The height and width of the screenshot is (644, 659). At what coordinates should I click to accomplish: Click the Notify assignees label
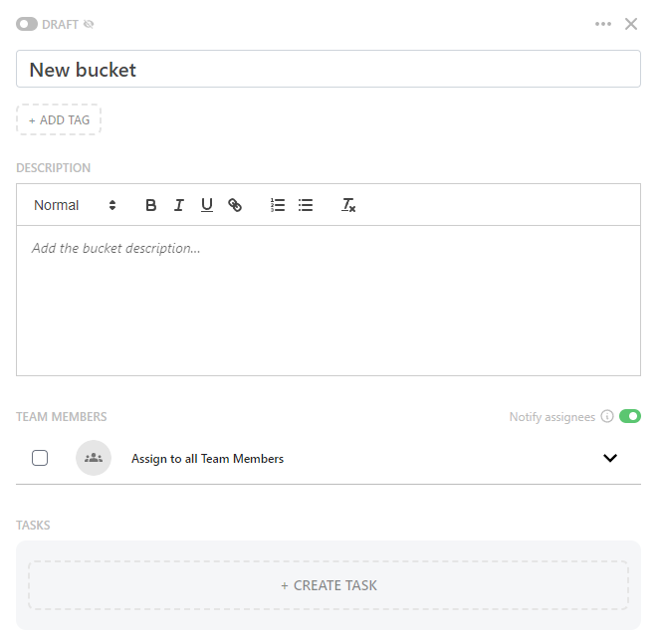tap(552, 417)
